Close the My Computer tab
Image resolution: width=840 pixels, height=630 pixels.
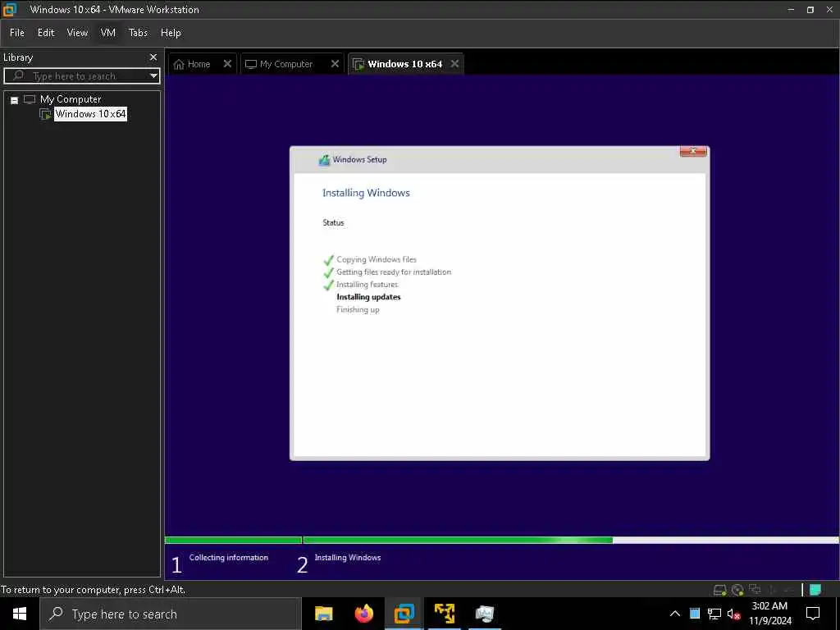coord(335,64)
